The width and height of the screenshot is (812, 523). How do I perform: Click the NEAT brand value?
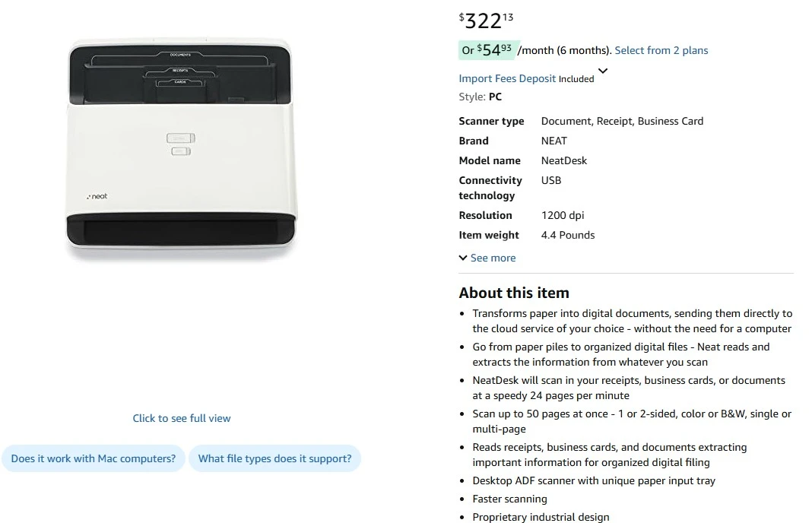(554, 141)
